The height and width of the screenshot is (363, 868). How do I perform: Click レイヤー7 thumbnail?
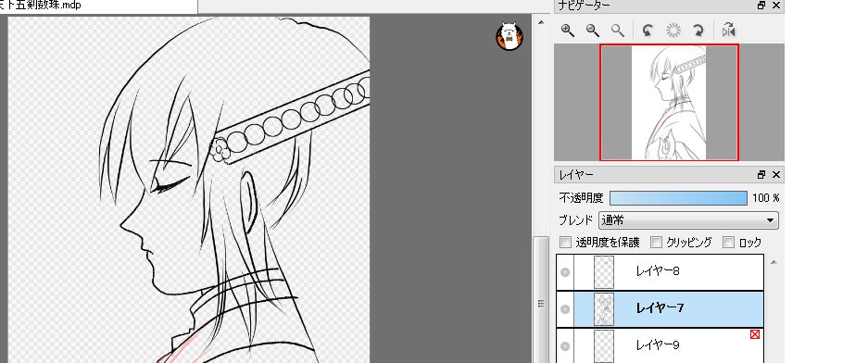pyautogui.click(x=603, y=309)
